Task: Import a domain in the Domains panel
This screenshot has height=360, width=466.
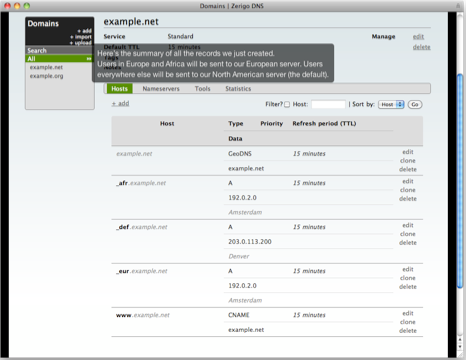Action: point(81,37)
